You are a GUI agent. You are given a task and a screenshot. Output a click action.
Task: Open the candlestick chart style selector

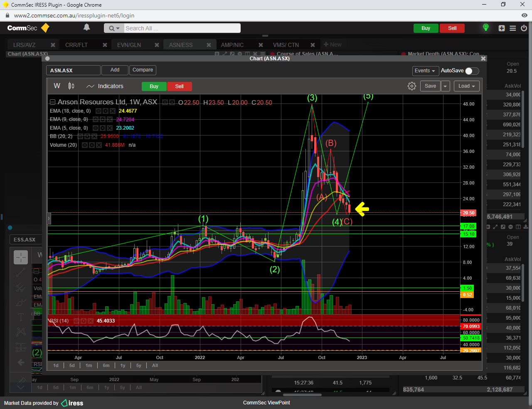71,86
